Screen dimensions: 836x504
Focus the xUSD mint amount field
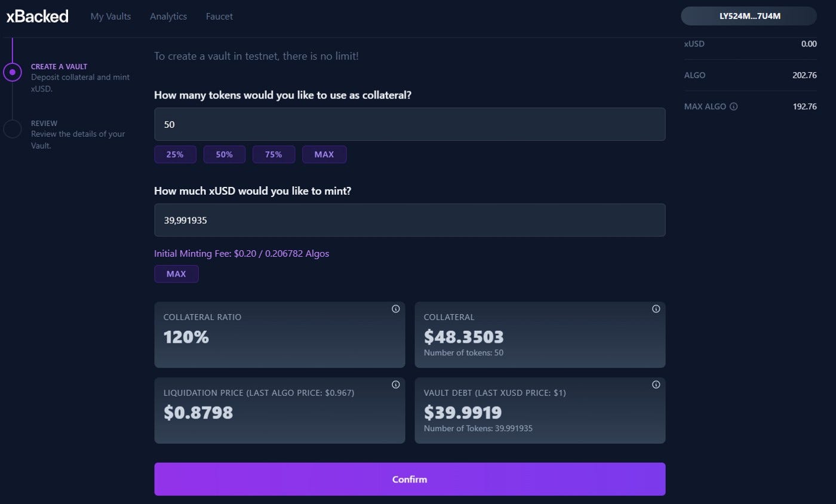(x=410, y=220)
